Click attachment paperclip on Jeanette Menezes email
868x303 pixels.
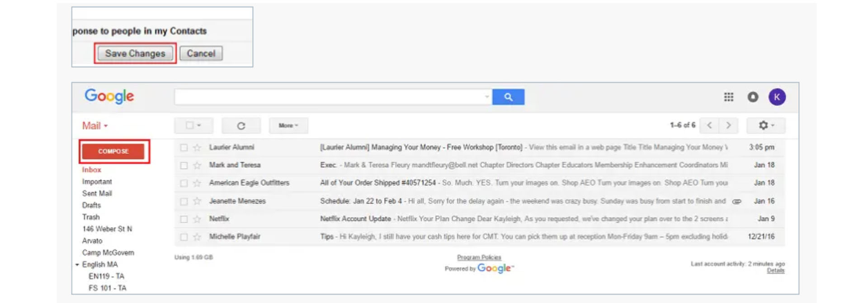(x=737, y=201)
